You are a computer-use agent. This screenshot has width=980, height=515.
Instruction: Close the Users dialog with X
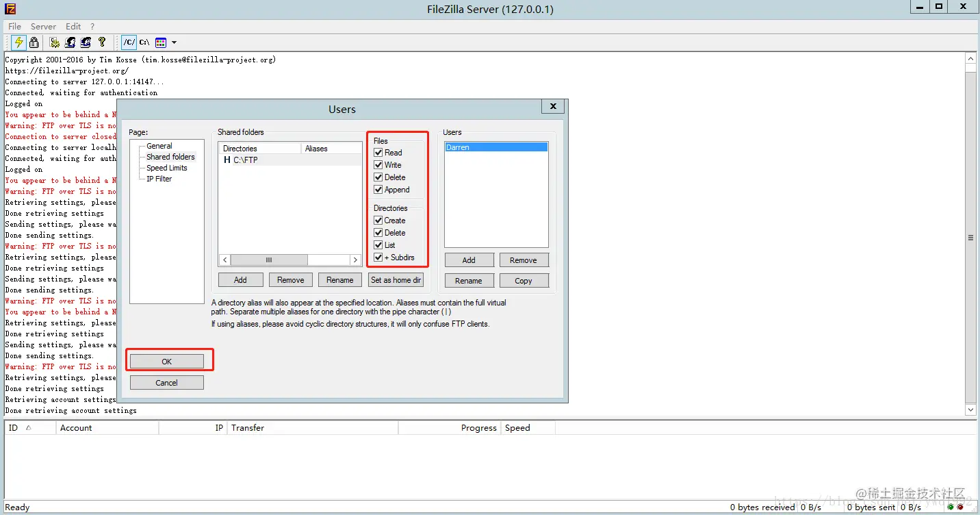(x=553, y=106)
